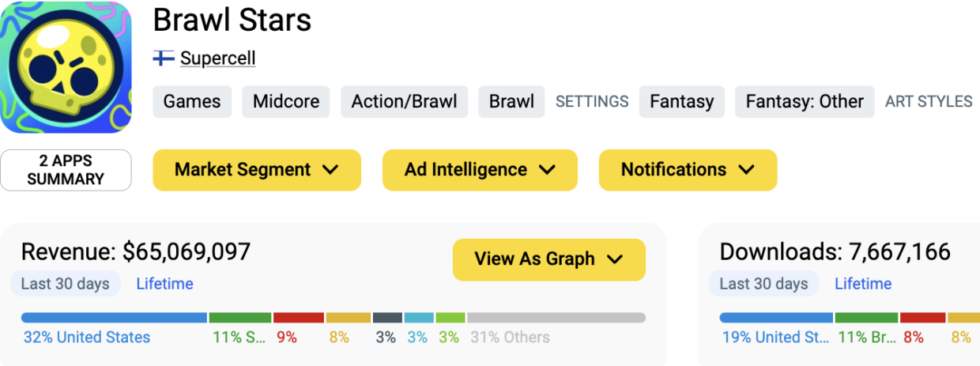Open the 2 Apps Summary button
The width and height of the screenshot is (980, 366).
66,170
